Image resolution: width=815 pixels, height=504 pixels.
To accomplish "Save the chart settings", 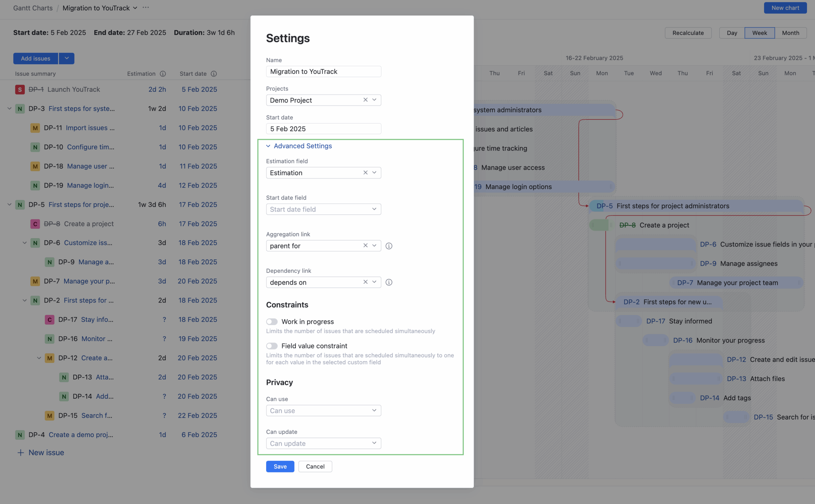I will pos(280,466).
